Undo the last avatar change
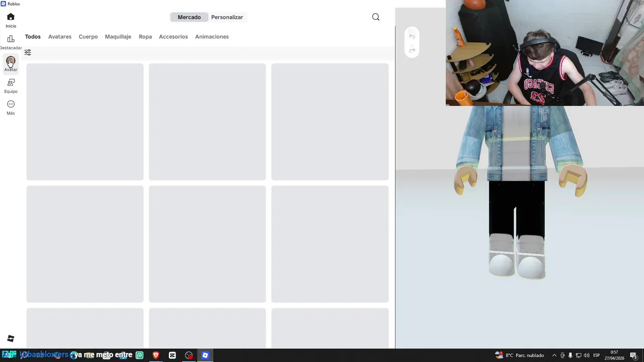The height and width of the screenshot is (362, 644). 412,36
